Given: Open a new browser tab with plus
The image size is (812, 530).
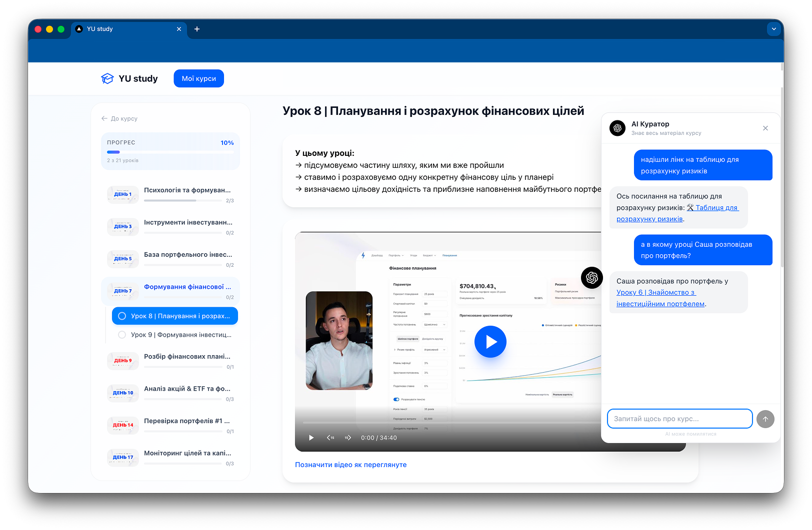Looking at the screenshot, I should [x=197, y=29].
